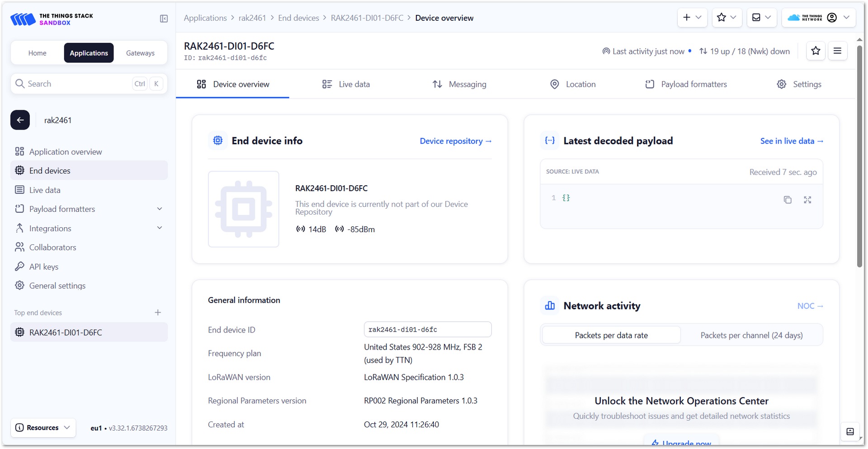Image resolution: width=868 pixels, height=449 pixels.
Task: Switch to the device Settings tab
Action: point(799,84)
